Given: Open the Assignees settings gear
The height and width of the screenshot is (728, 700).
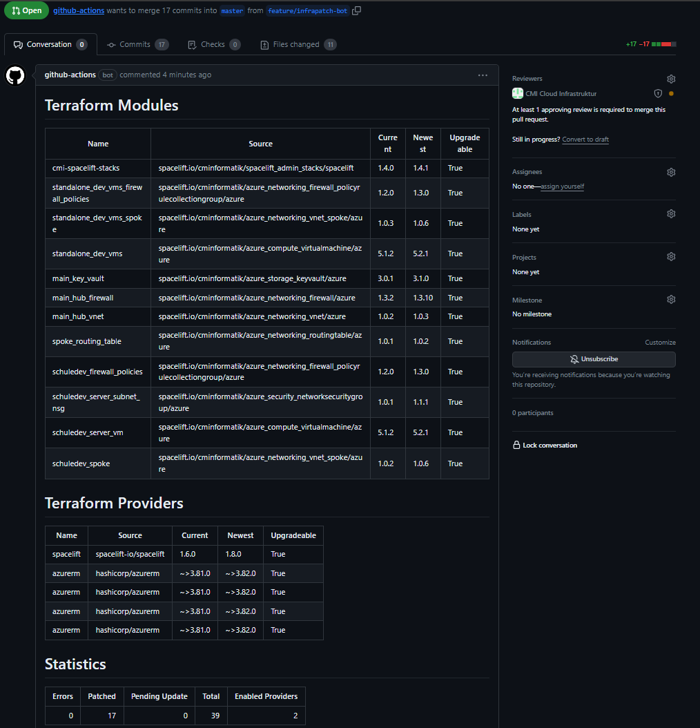Looking at the screenshot, I should click(x=671, y=172).
